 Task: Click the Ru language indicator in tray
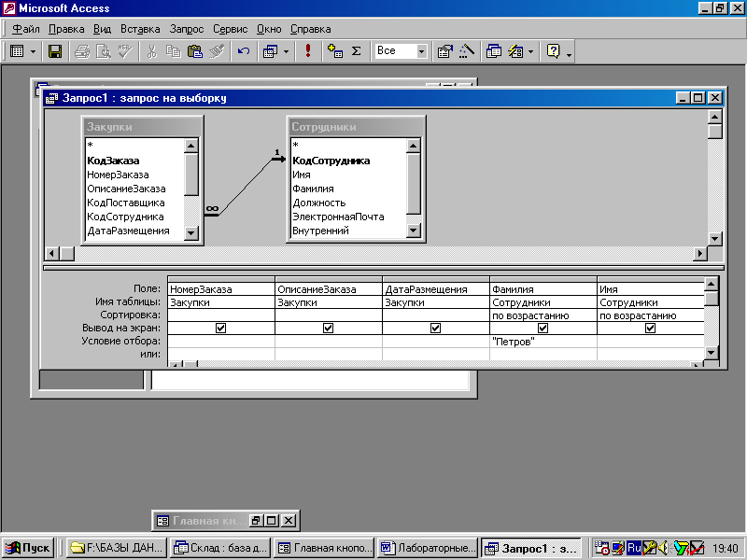click(634, 548)
